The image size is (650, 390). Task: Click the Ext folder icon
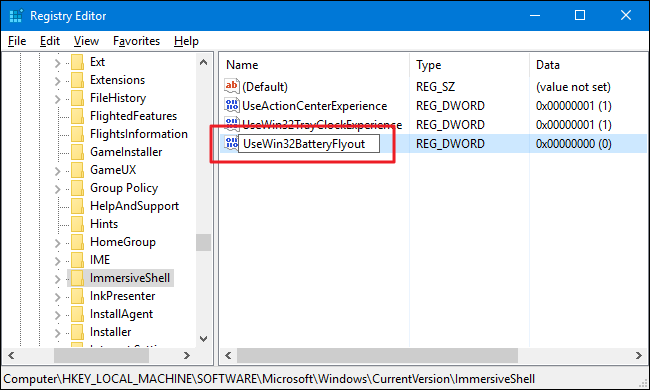click(x=78, y=62)
